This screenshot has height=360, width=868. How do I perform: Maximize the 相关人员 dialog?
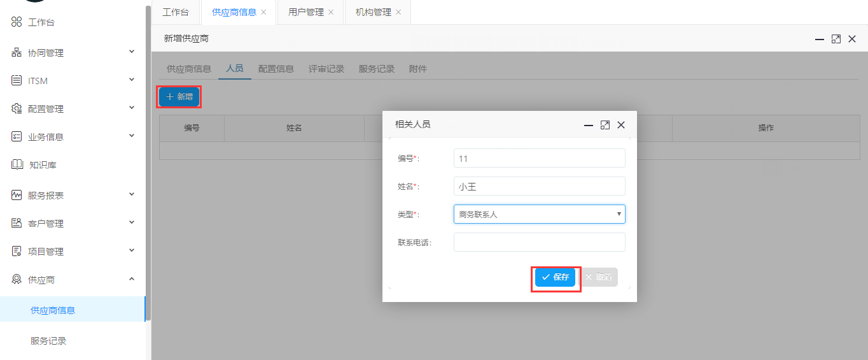pyautogui.click(x=605, y=125)
